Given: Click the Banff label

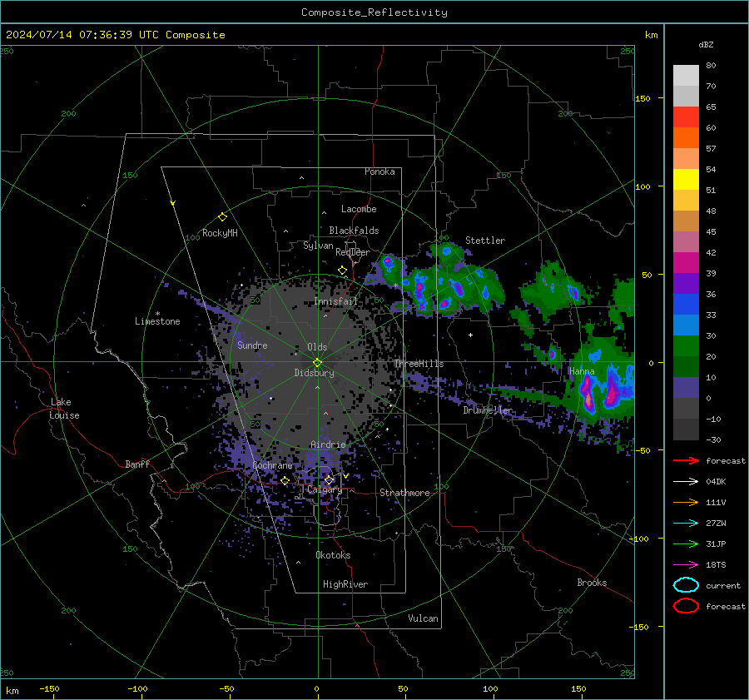Looking at the screenshot, I should tap(137, 464).
